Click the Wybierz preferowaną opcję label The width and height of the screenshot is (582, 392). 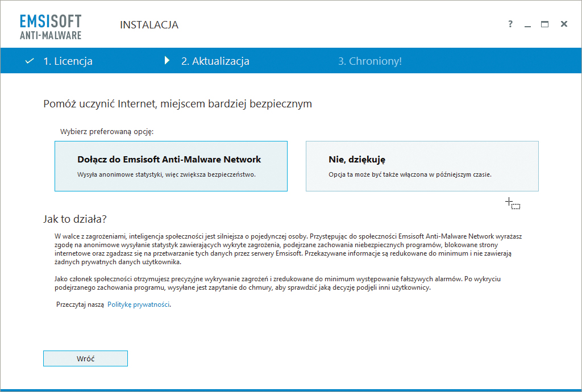click(x=107, y=132)
